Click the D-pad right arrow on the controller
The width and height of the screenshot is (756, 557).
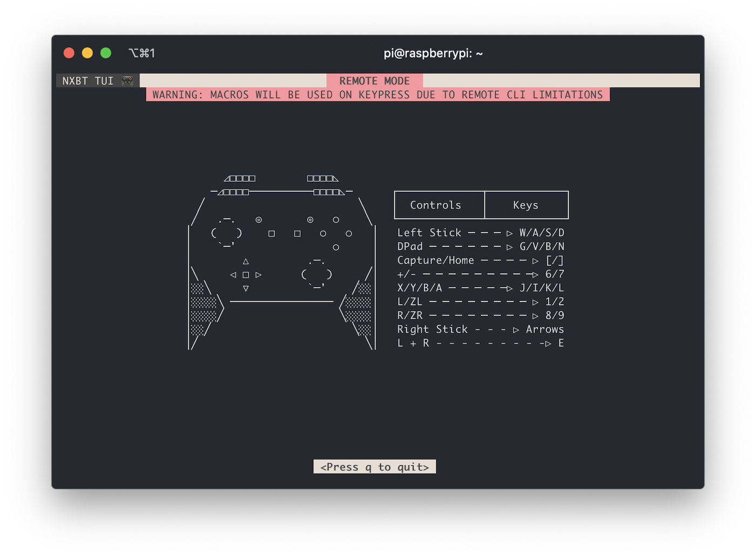(x=259, y=275)
